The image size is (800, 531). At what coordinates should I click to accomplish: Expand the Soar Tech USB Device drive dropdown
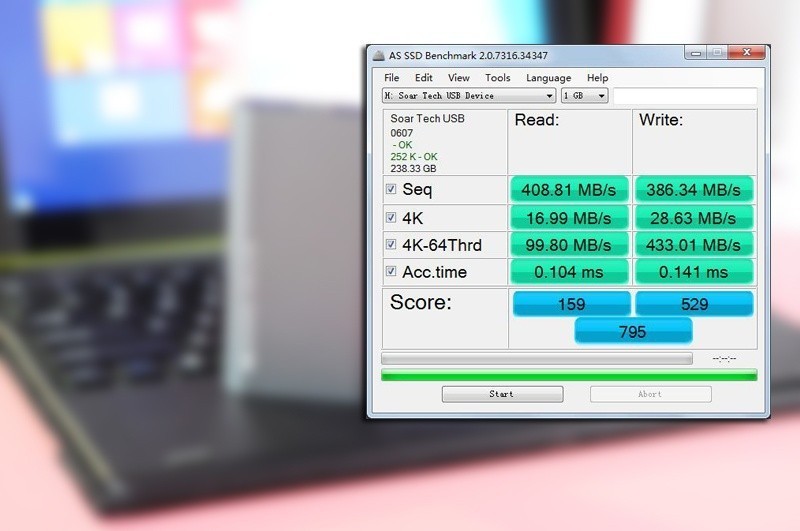468,95
